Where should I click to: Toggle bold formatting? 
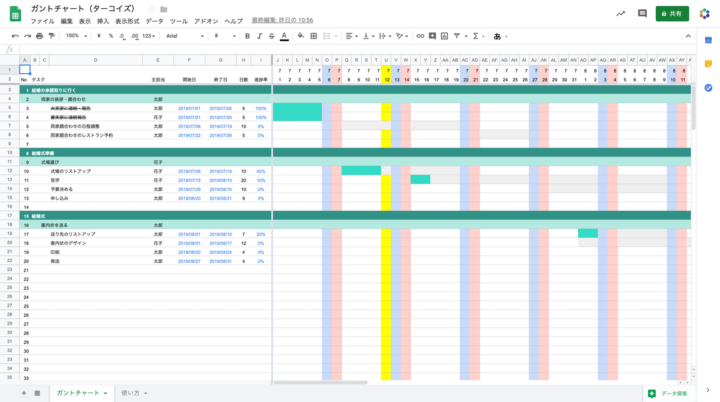246,35
